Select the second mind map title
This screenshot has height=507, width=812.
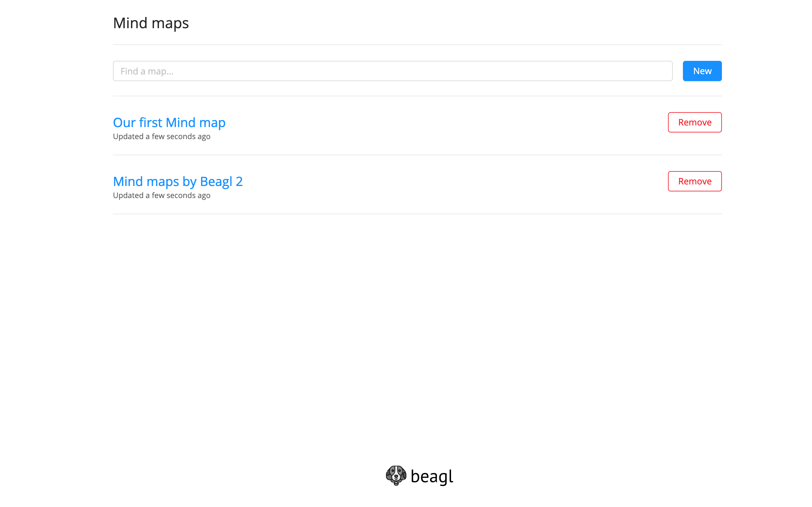tap(178, 181)
